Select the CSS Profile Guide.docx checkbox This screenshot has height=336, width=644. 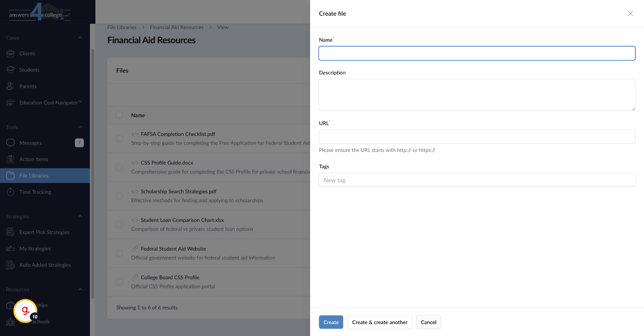(x=119, y=167)
